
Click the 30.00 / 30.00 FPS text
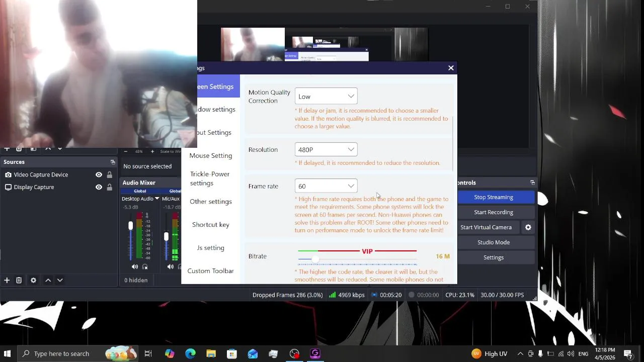pos(502,295)
